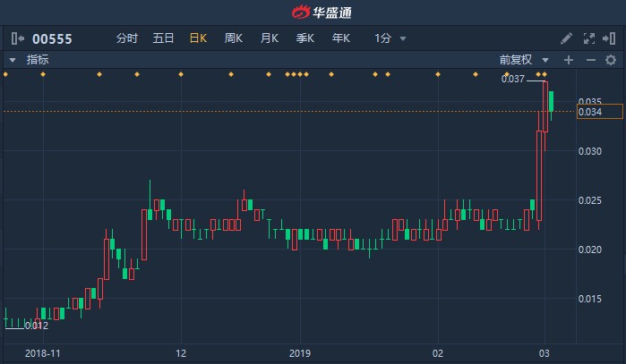Open the 1分 minute interval dropdown
This screenshot has height=364, width=626.
click(390, 38)
